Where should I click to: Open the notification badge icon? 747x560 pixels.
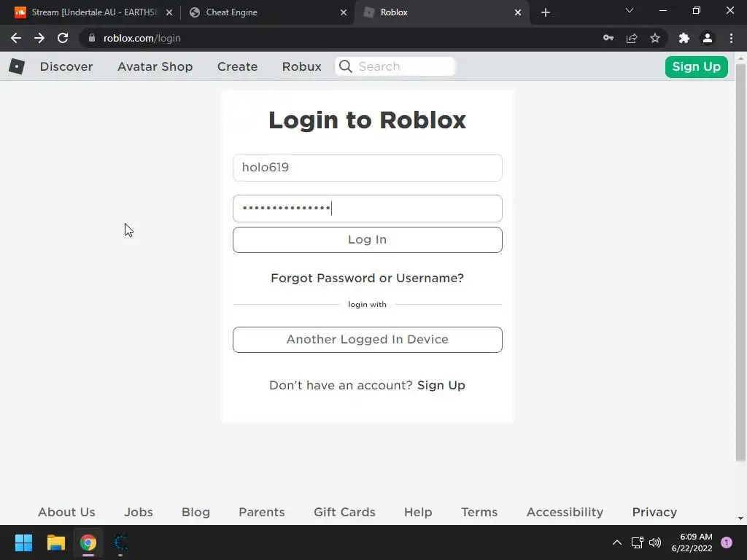[727, 542]
